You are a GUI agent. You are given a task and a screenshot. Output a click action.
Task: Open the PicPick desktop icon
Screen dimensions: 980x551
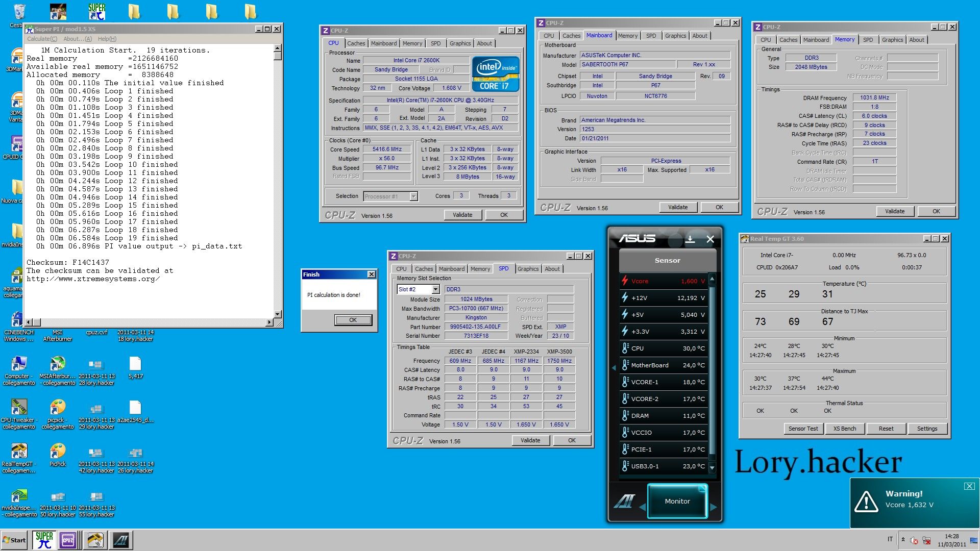pos(58,454)
